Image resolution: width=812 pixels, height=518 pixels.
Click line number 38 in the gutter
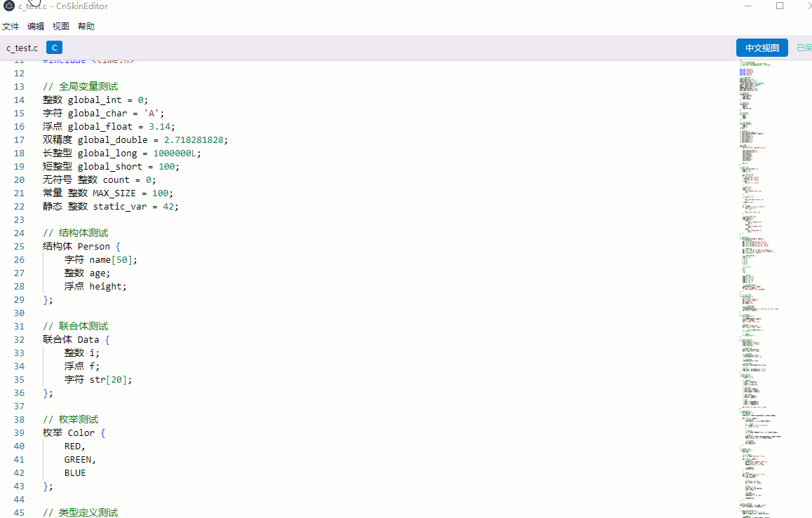click(19, 419)
